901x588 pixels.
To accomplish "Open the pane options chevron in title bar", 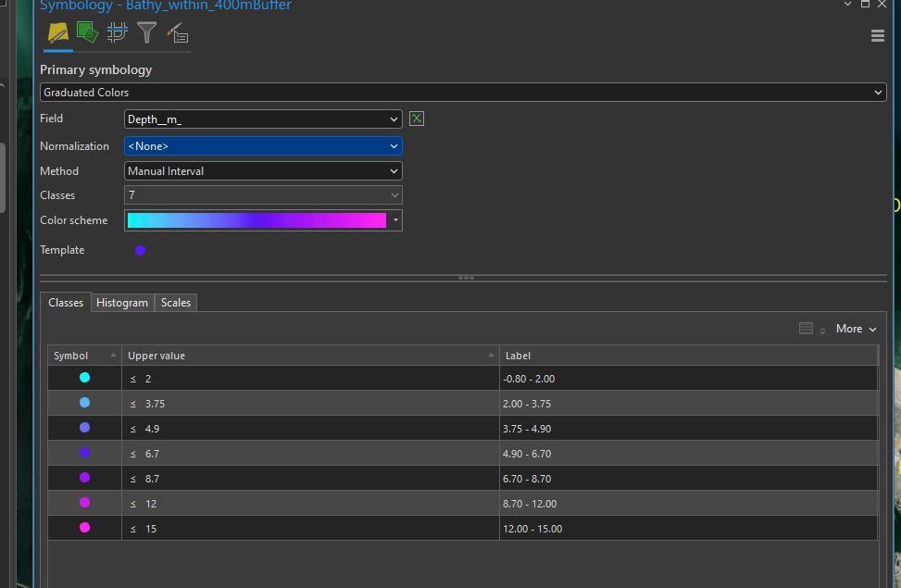I will click(x=847, y=4).
